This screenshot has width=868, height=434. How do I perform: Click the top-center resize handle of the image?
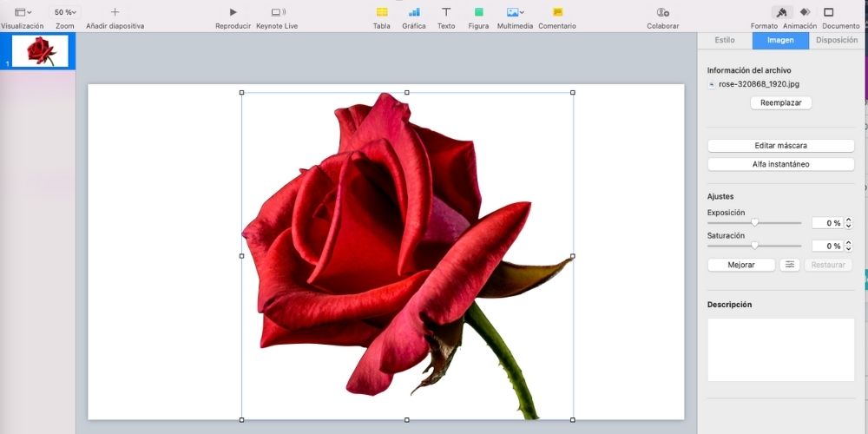pyautogui.click(x=407, y=93)
